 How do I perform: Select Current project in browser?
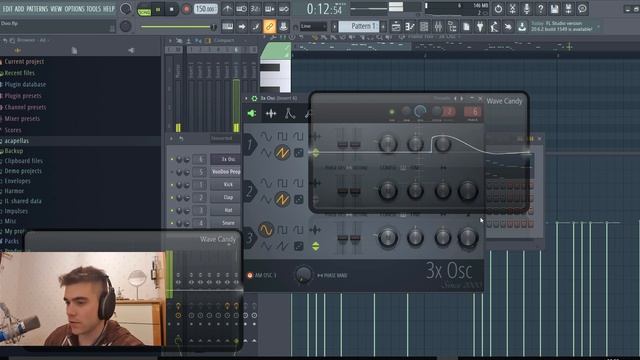(24, 62)
